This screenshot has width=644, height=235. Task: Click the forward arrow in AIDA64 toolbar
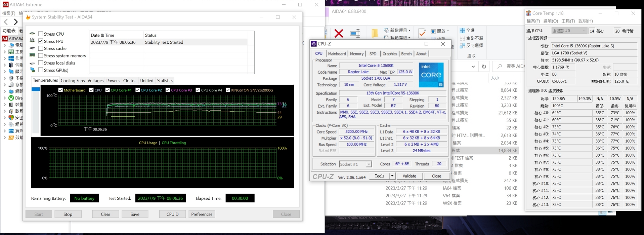coord(16,22)
